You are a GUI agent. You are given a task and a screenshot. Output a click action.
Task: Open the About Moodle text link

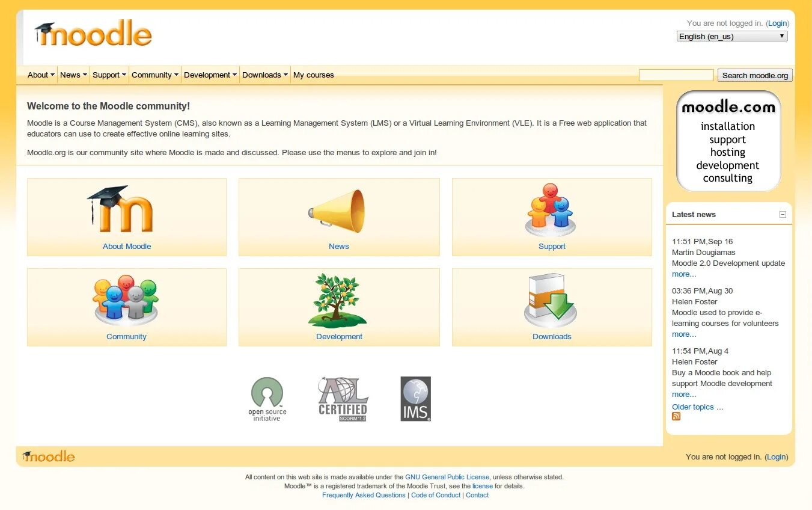[x=127, y=246]
